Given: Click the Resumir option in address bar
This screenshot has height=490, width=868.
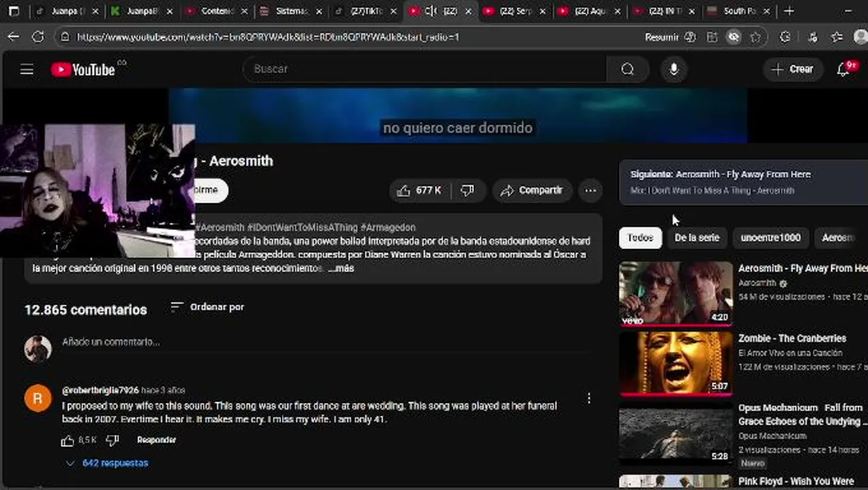Looking at the screenshot, I should coord(669,37).
